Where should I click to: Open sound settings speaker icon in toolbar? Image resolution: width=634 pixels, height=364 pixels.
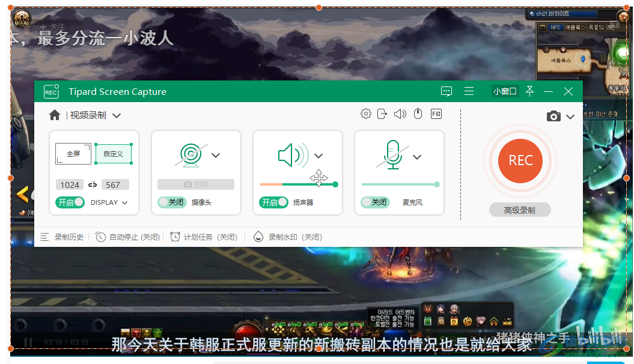400,114
